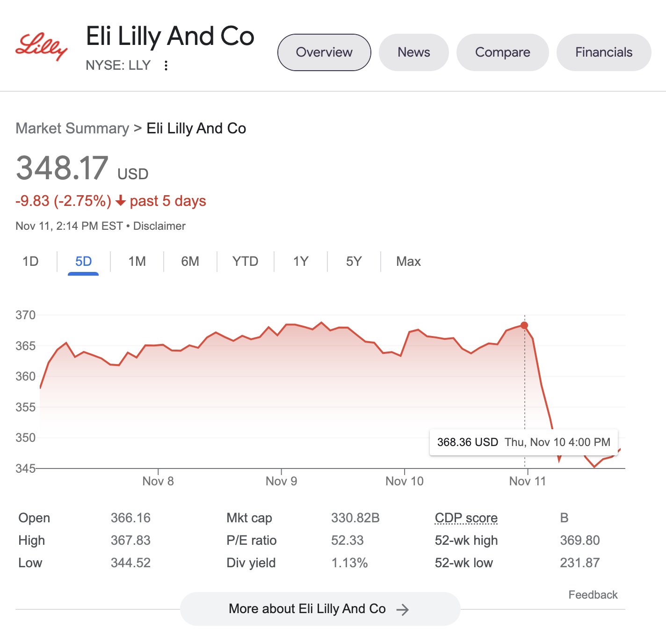Select the 5D time range
This screenshot has height=644, width=666.
coord(83,261)
